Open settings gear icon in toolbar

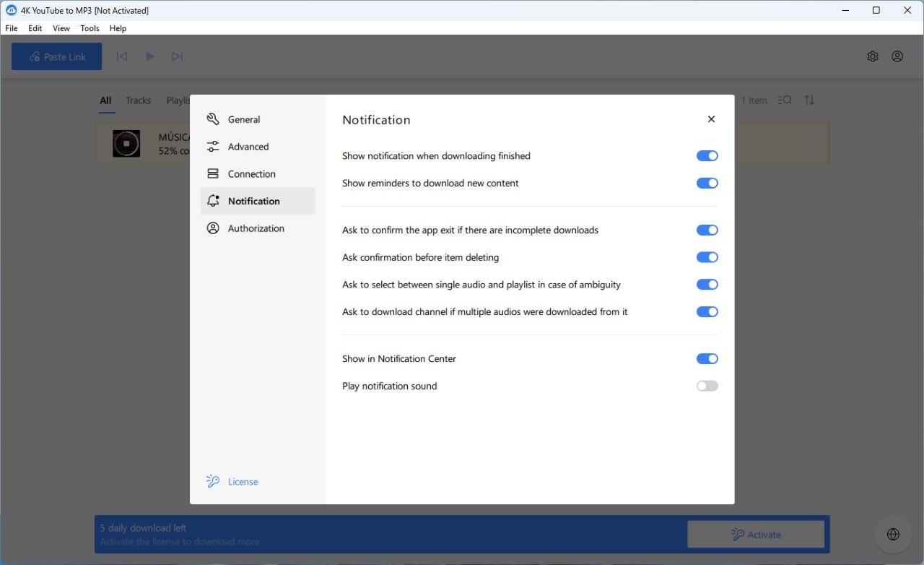tap(873, 56)
